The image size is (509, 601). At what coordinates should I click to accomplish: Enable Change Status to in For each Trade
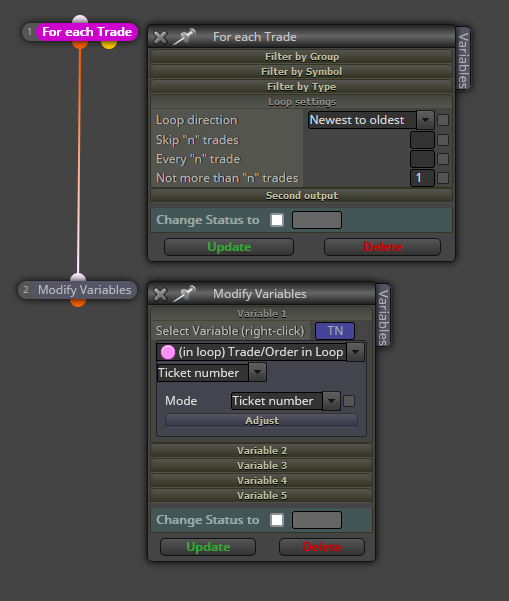(x=277, y=220)
